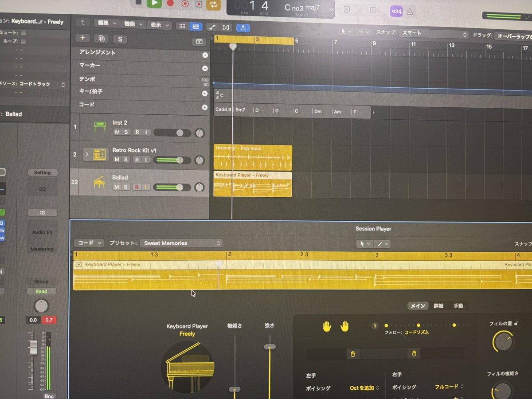Mute the Ballad track
The width and height of the screenshot is (532, 399).
[x=117, y=187]
